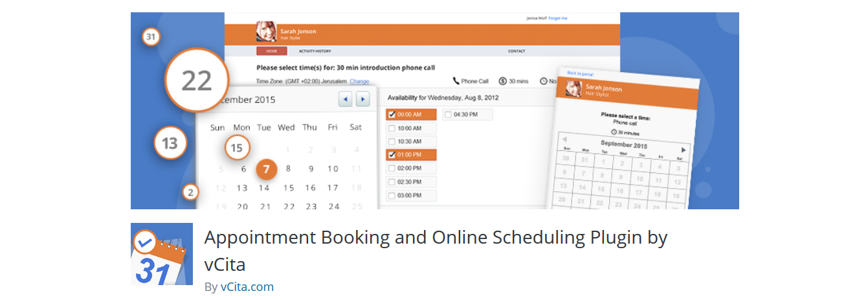This screenshot has height=300, width=868.
Task: Click the vCita calendar plugin icon
Action: point(162,254)
